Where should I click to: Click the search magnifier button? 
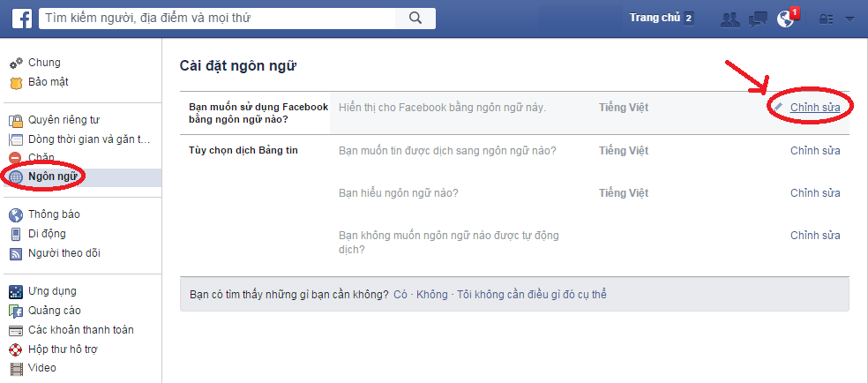(x=415, y=19)
